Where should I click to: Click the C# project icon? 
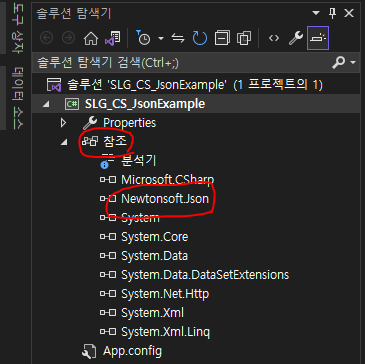72,104
